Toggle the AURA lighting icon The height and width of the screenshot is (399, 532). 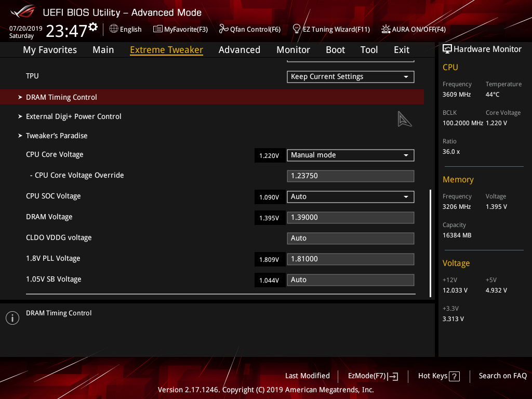(x=386, y=29)
